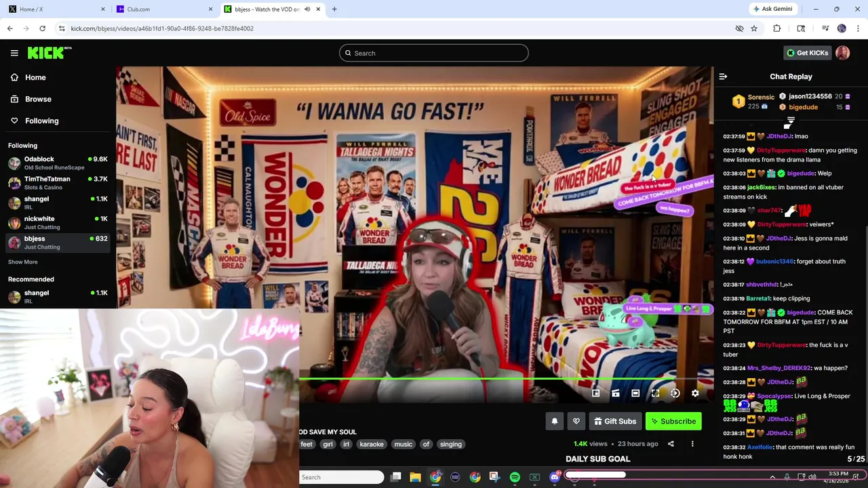The image size is (868, 488).
Task: Click the Gift Subs button
Action: click(x=615, y=422)
